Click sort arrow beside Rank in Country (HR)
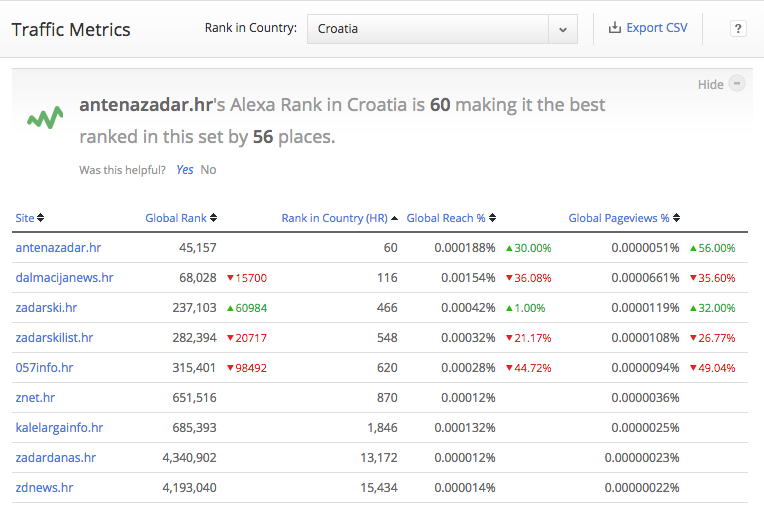Screen dimensions: 764x512 (x=394, y=218)
